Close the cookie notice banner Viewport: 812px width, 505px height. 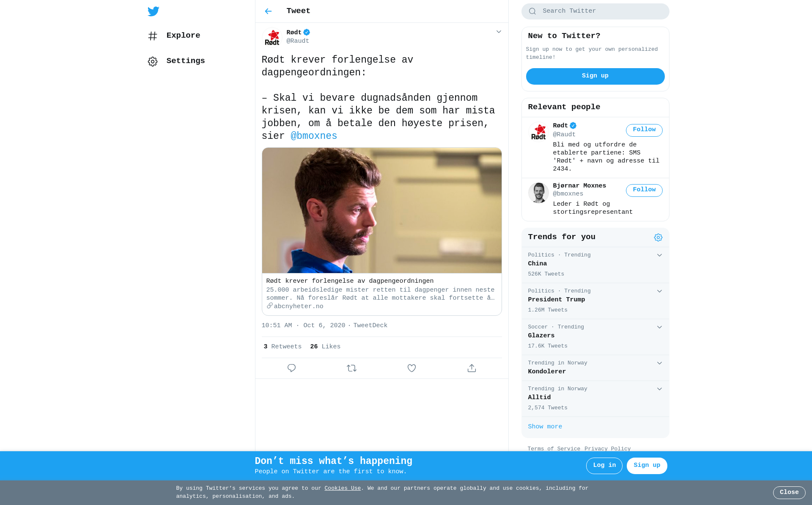(789, 492)
